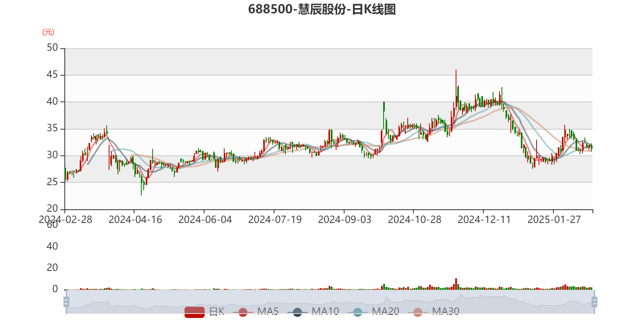Grab the left data zoom slider handle
This screenshot has height=322, width=644.
(66, 302)
